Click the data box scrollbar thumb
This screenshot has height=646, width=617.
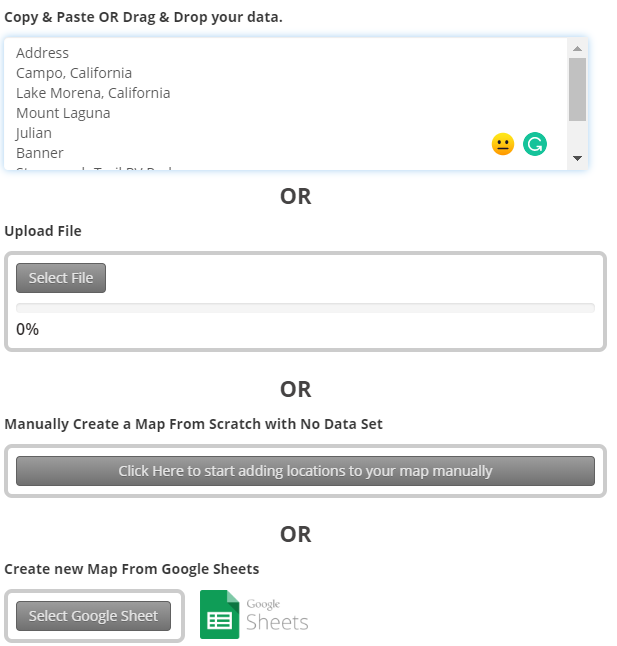click(577, 88)
